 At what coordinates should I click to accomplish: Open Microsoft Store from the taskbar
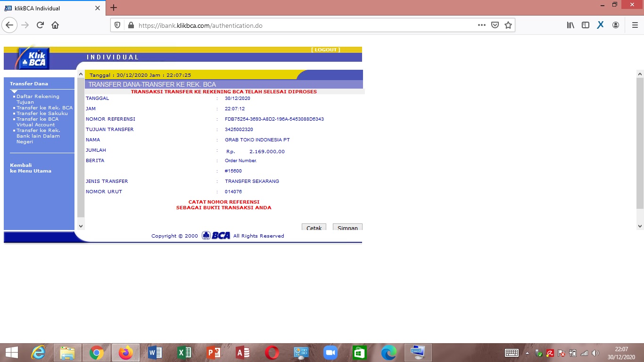360,353
